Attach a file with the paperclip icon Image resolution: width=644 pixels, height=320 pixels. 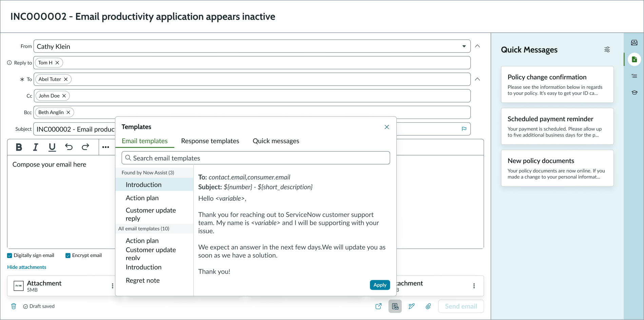click(428, 306)
